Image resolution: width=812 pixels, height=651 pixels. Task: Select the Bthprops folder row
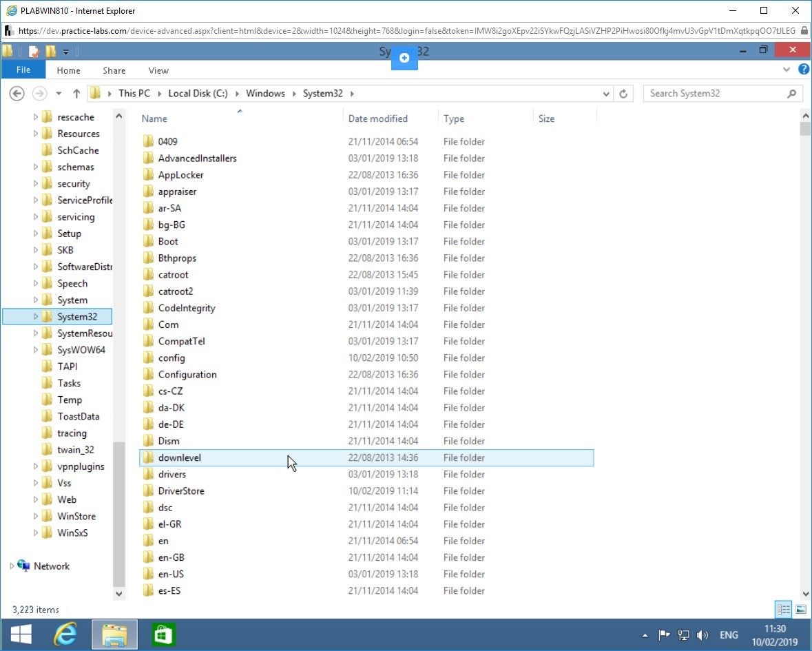366,258
